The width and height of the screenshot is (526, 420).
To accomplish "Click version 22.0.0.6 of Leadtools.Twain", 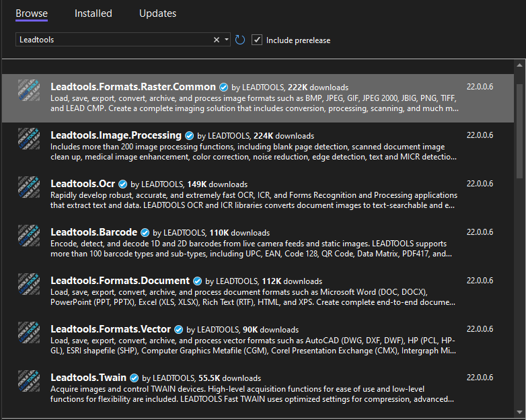I will (480, 378).
